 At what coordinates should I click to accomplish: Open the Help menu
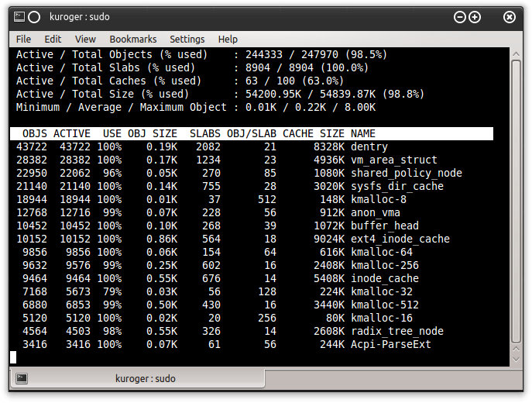[228, 39]
